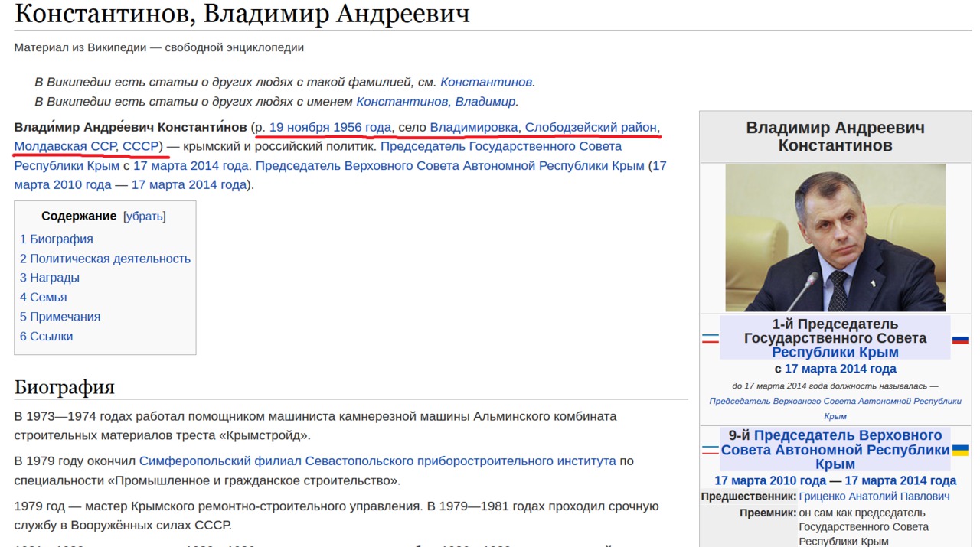The width and height of the screenshot is (980, 547).
Task: Open the 1956 года link
Action: pos(361,127)
